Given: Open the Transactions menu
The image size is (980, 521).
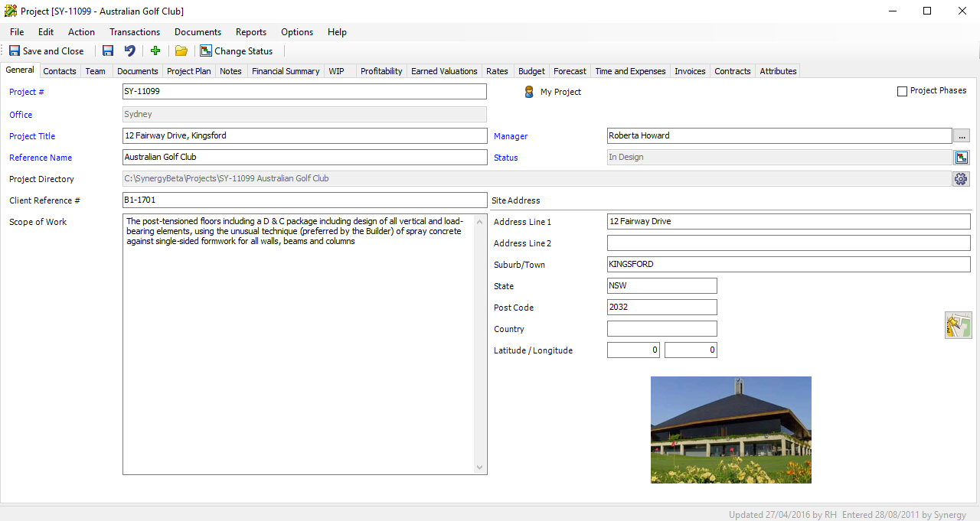Looking at the screenshot, I should coord(135,32).
